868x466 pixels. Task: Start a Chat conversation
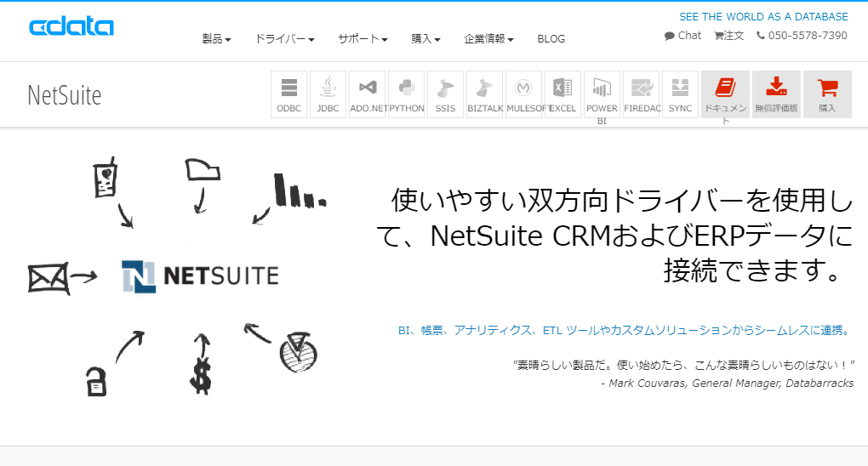(x=683, y=36)
